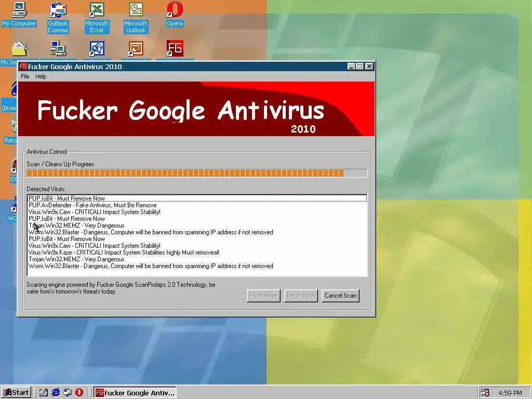
Task: Close the antivirus window
Action: click(x=369, y=66)
